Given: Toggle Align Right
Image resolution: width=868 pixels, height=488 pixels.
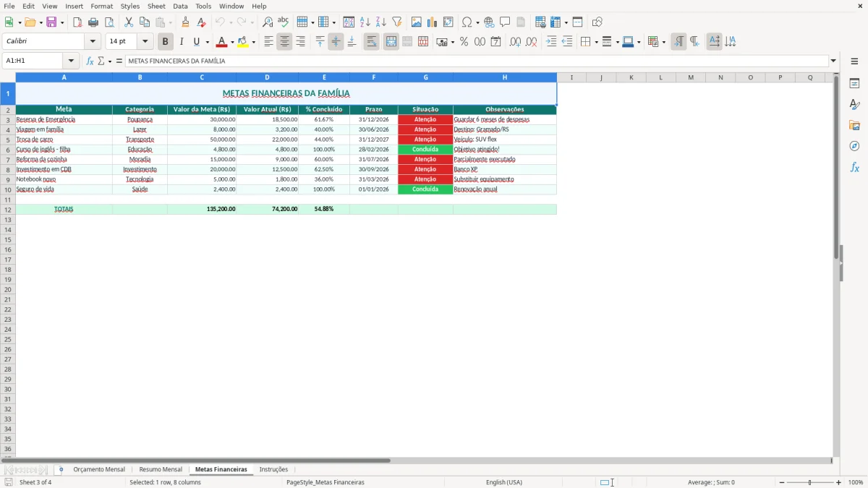Looking at the screenshot, I should coord(300,42).
